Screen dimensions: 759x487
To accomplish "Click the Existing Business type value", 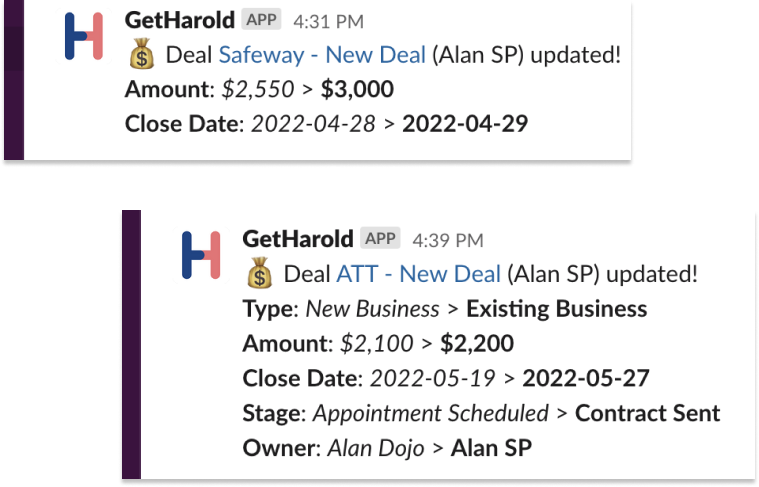I will click(556, 309).
